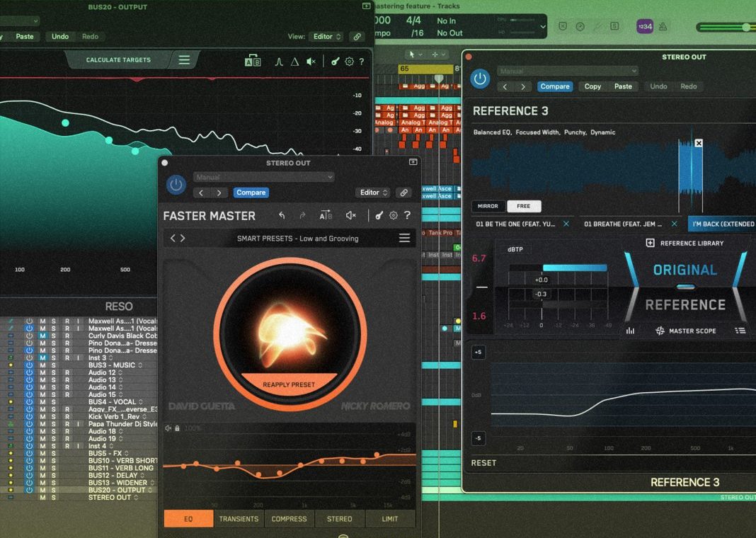Select Transients tab in Faster Master
Viewport: 756px width, 538px height.
pyautogui.click(x=239, y=519)
